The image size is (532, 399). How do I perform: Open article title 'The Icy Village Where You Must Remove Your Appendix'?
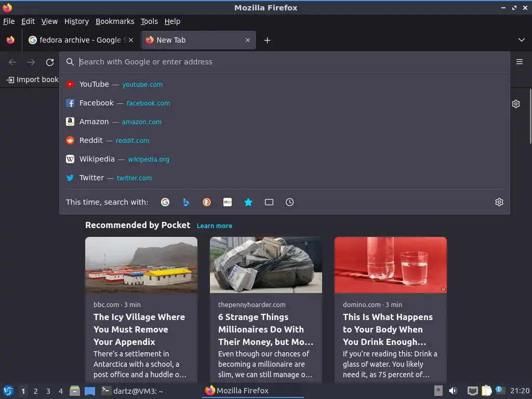tap(139, 329)
